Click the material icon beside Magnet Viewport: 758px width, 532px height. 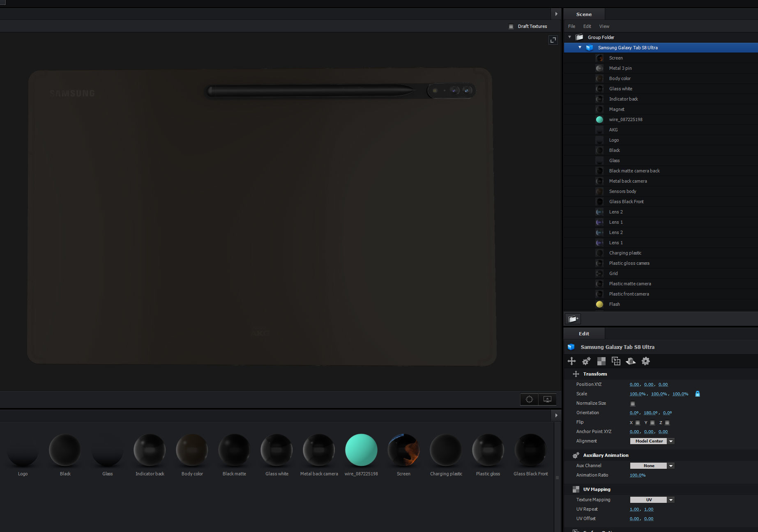pyautogui.click(x=599, y=109)
